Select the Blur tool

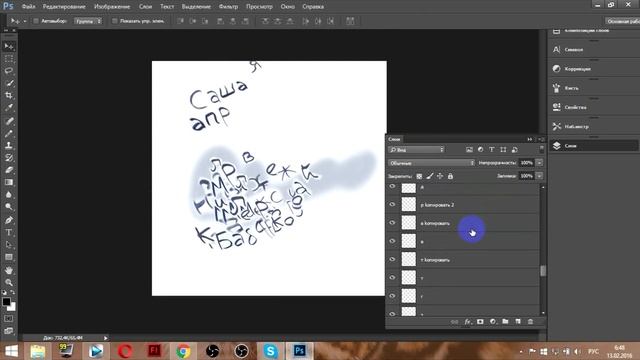(x=9, y=195)
